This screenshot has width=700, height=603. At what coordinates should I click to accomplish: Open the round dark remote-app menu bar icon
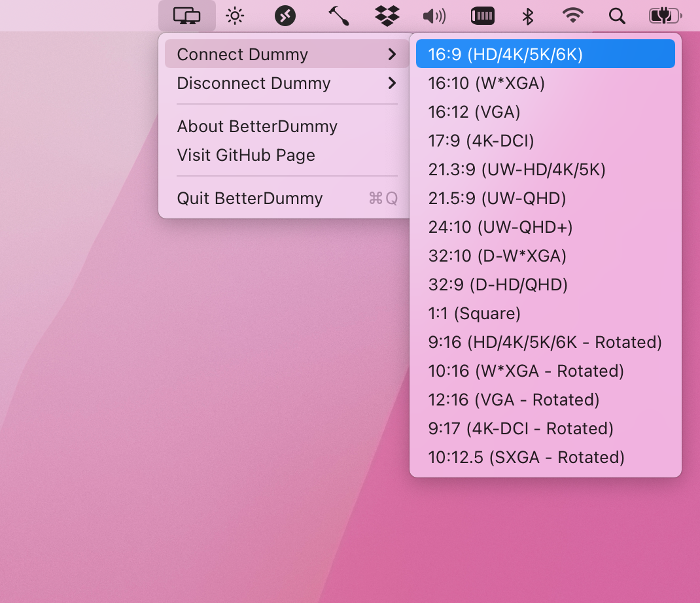click(285, 16)
